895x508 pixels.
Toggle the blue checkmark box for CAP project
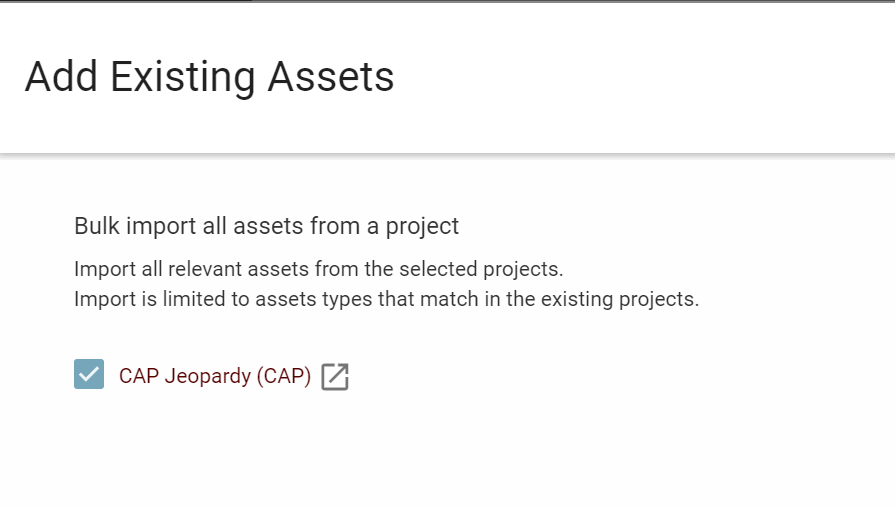[89, 374]
